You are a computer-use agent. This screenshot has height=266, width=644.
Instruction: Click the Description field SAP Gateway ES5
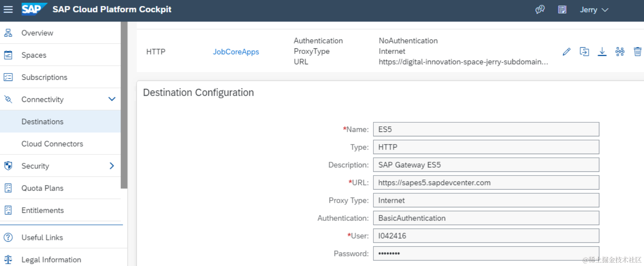tap(486, 165)
